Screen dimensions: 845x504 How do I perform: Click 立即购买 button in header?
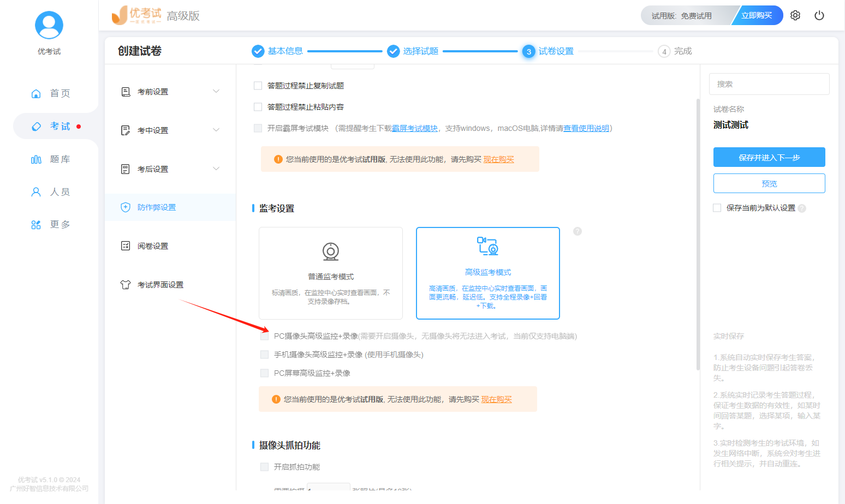[757, 15]
